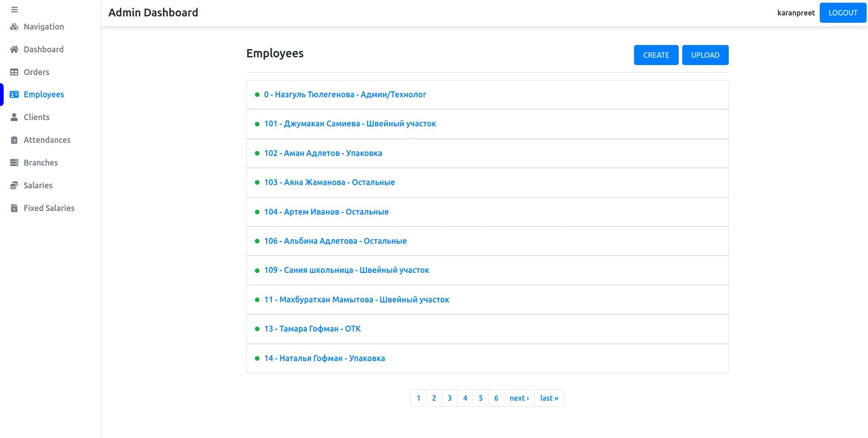Image resolution: width=868 pixels, height=438 pixels.
Task: Open employee 13 - Тамара Гофман
Action: click(x=312, y=329)
